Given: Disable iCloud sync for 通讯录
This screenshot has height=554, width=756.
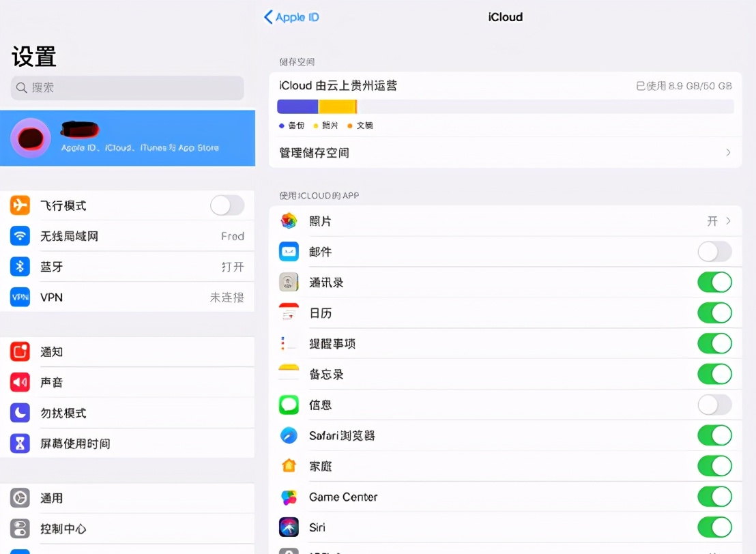Looking at the screenshot, I should coord(714,282).
